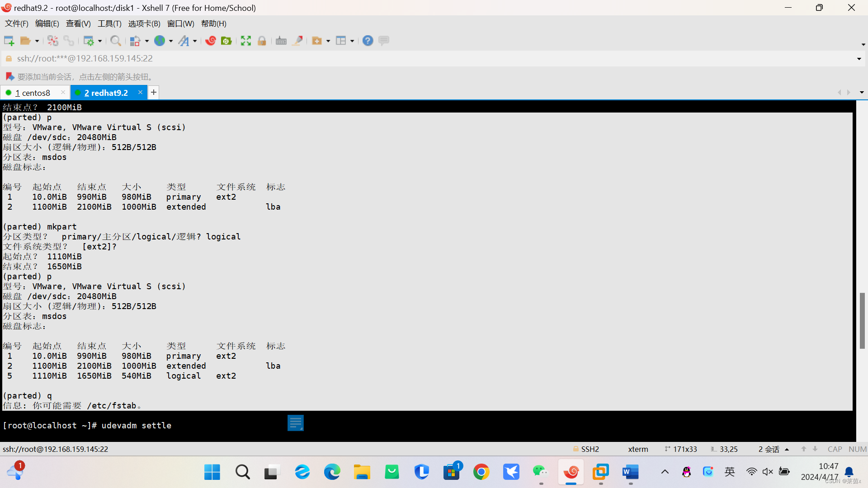Open the 2 会话 sessions popup arrow
Screen dimensions: 868x488
coord(788,449)
